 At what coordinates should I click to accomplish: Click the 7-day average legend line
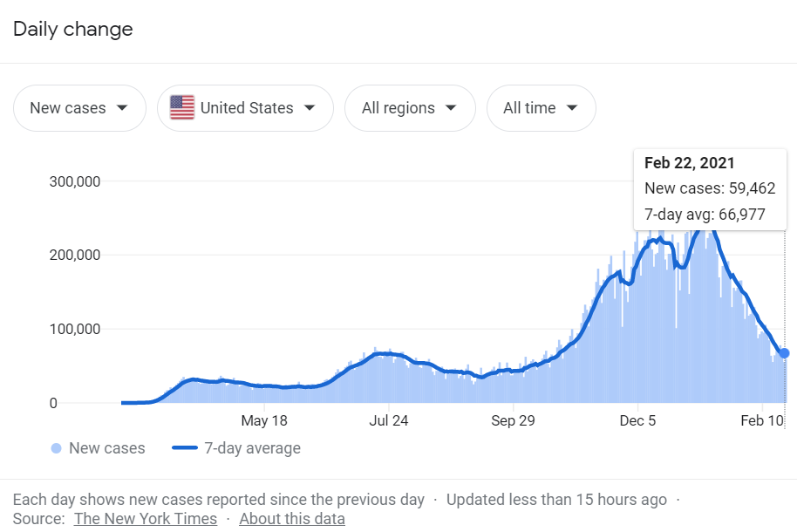[185, 448]
